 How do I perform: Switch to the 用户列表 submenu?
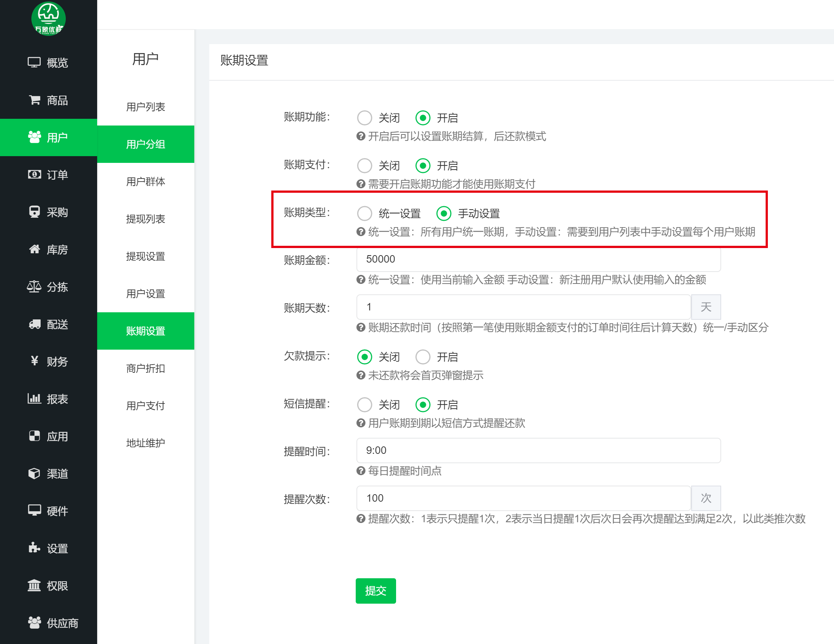click(145, 107)
